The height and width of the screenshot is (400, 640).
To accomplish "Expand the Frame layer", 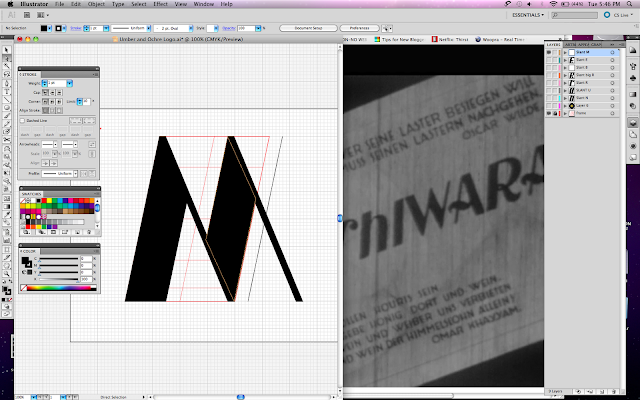I will point(565,113).
